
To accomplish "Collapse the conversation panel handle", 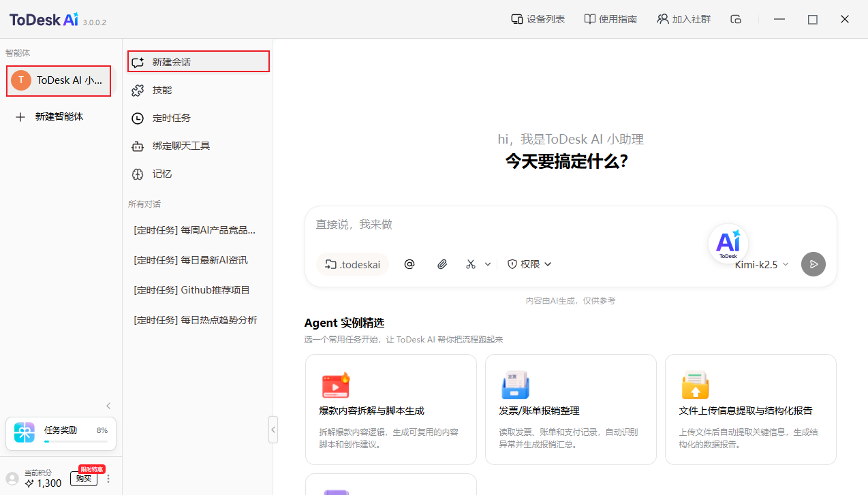I will tap(273, 430).
